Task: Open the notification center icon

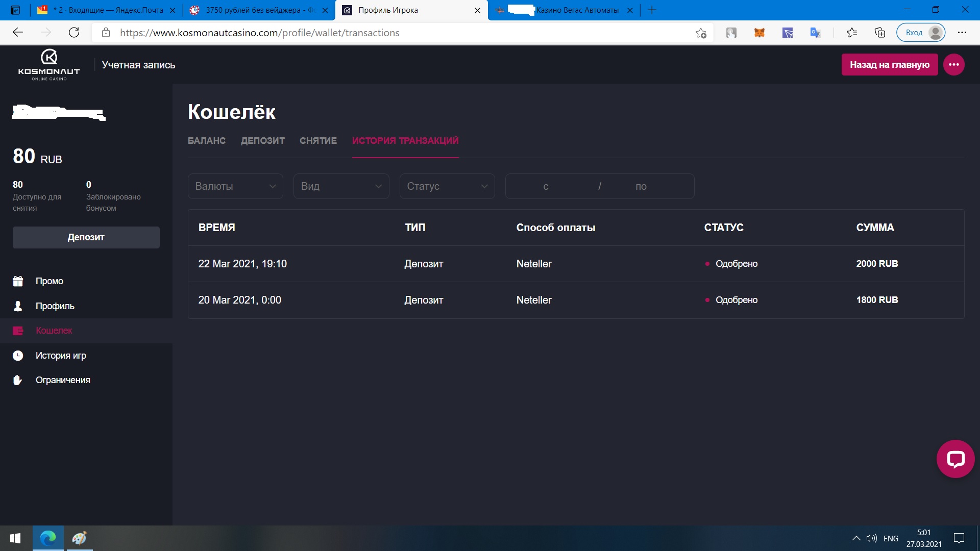Action: click(x=959, y=539)
